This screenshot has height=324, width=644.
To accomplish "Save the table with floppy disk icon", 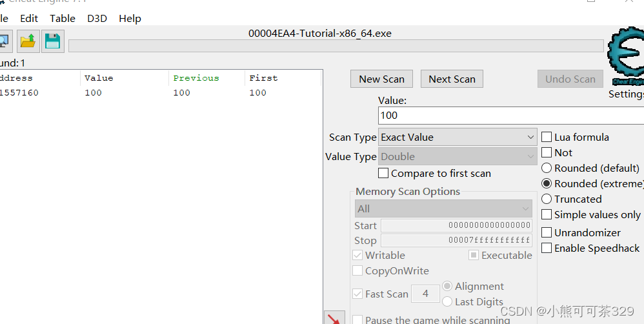I will [52, 41].
